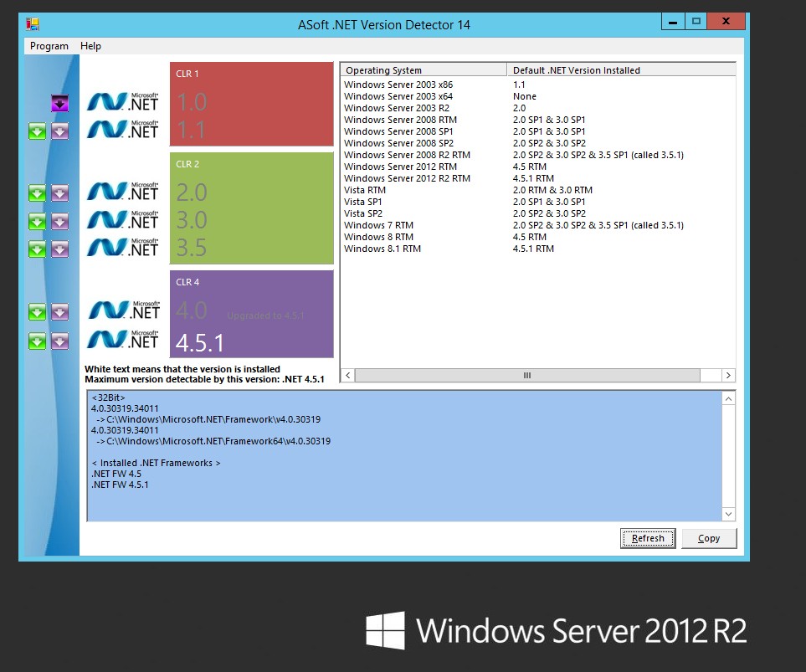Click the '<32Bit>' line in the results box
This screenshot has height=672, width=806.
[x=108, y=398]
